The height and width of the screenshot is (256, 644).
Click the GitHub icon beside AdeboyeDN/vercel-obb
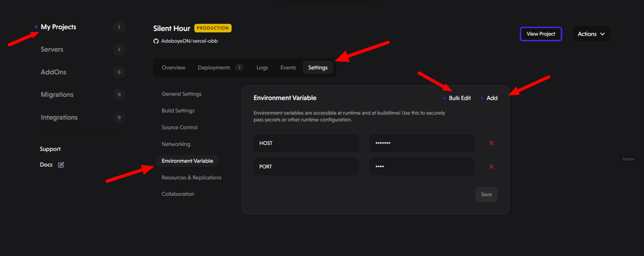[156, 41]
